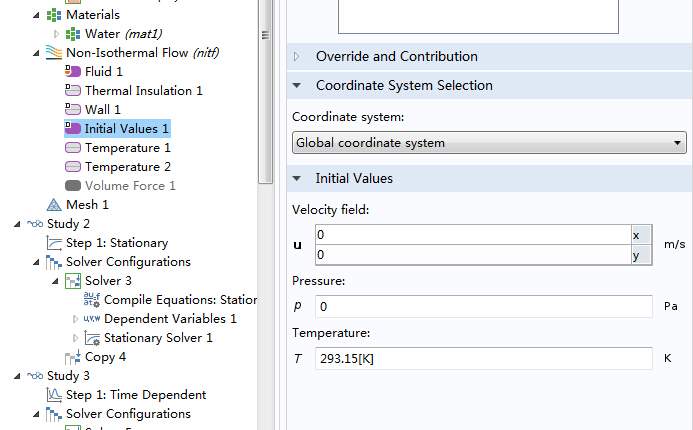Image resolution: width=693 pixels, height=430 pixels.
Task: Select the Thermal Insulation 1 node
Action: [x=143, y=91]
